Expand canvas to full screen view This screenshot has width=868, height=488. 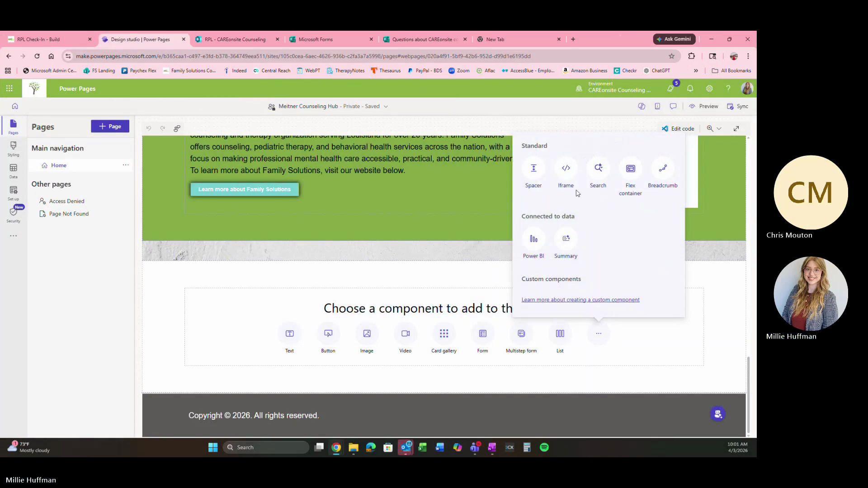(736, 128)
